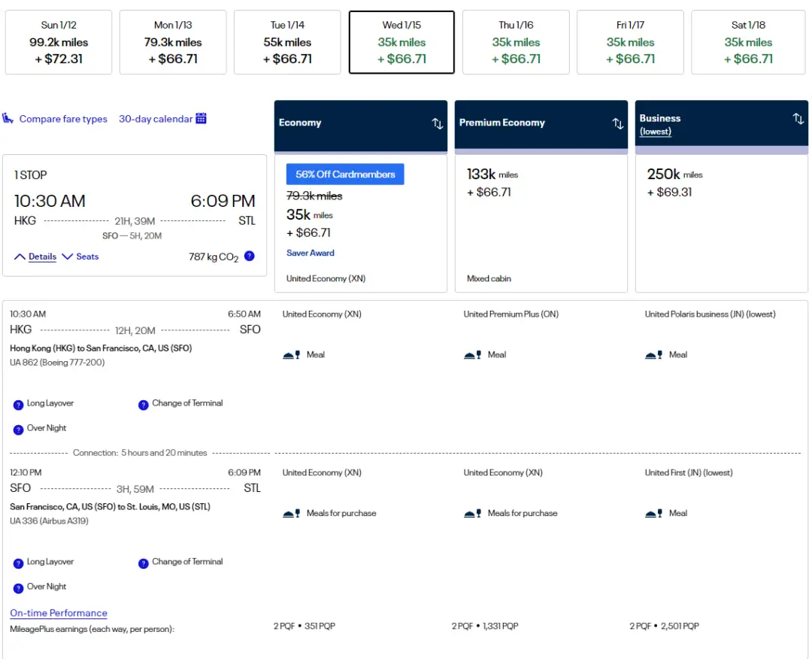Sort results by Business fare arrows
This screenshot has height=659, width=812.
point(798,119)
